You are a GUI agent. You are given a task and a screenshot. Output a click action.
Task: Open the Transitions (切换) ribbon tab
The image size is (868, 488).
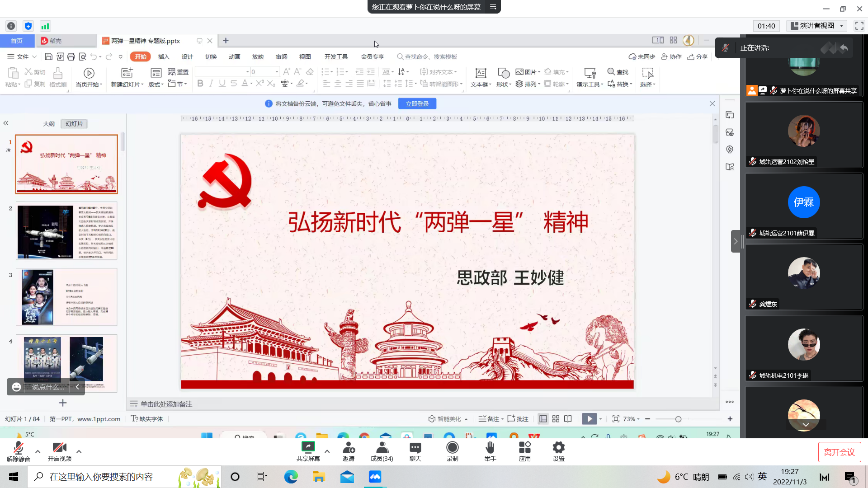click(211, 56)
